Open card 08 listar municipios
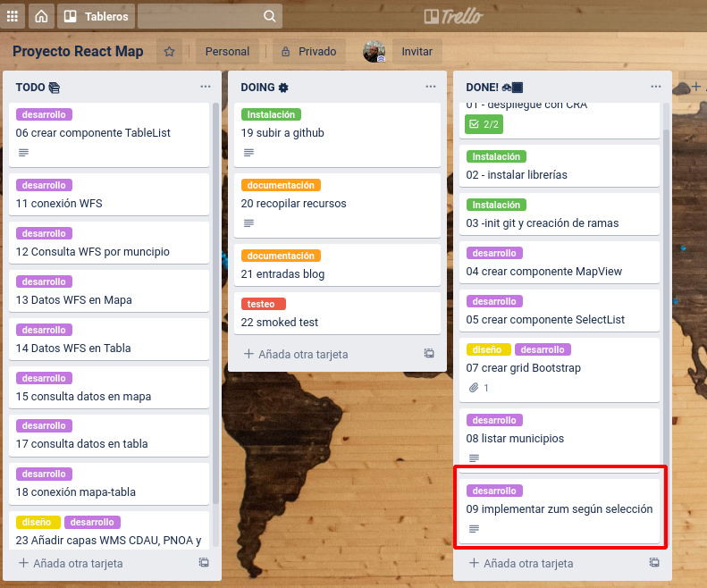Screen dimensions: 707x588 click(560, 440)
